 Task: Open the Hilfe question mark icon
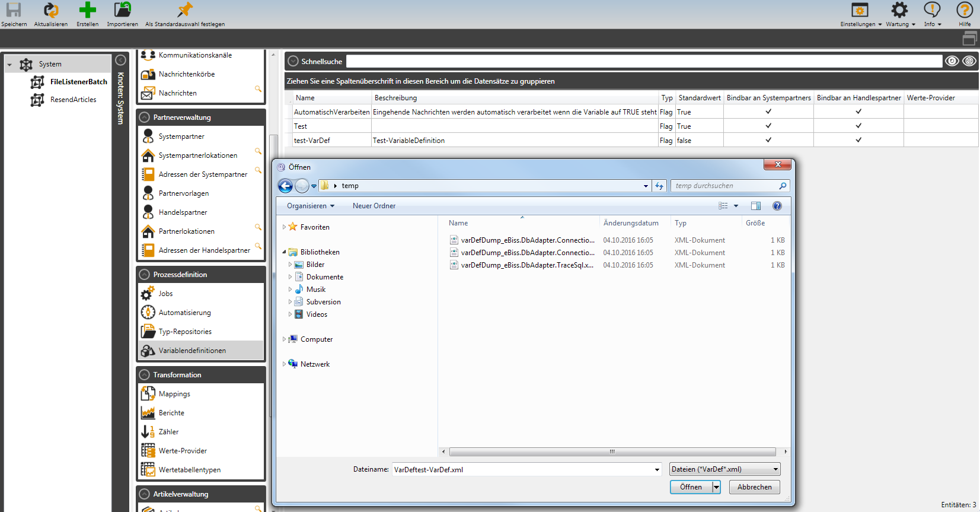tap(965, 10)
